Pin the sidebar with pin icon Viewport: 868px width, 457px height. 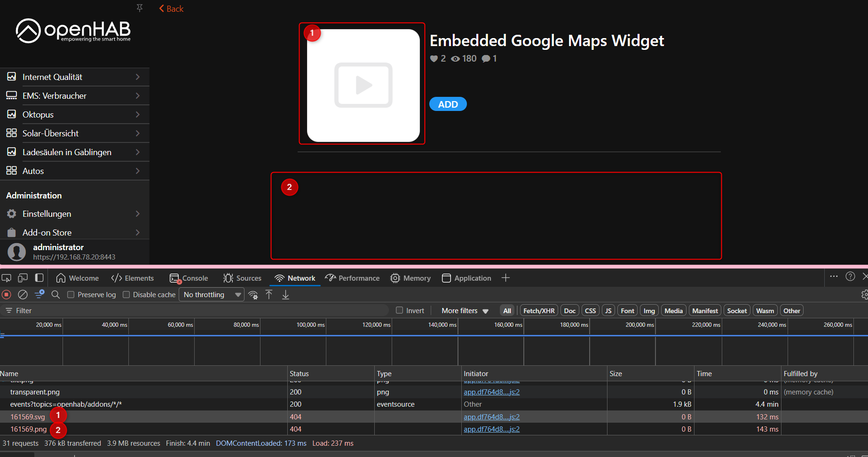pos(140,8)
